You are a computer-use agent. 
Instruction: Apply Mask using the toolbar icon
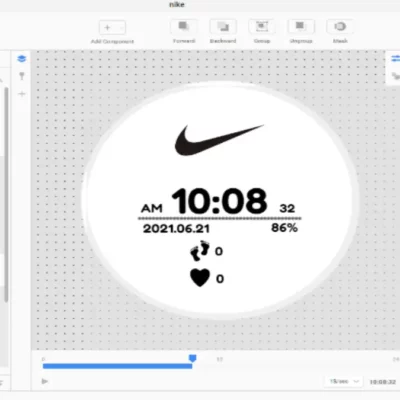click(x=340, y=27)
